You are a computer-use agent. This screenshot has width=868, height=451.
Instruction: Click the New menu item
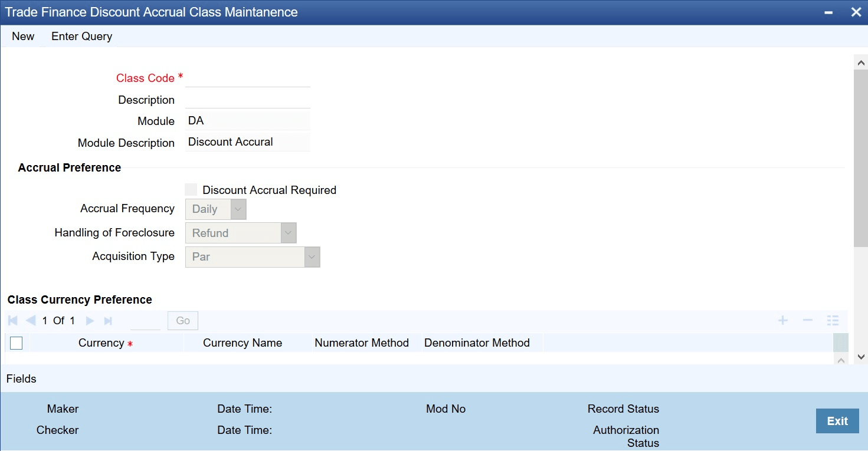tap(23, 37)
